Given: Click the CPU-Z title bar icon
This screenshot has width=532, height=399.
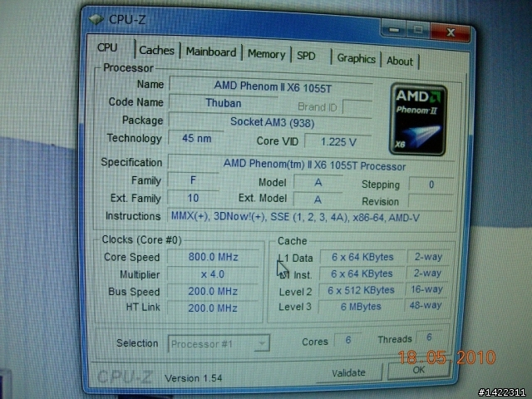Looking at the screenshot, I should click(x=96, y=19).
